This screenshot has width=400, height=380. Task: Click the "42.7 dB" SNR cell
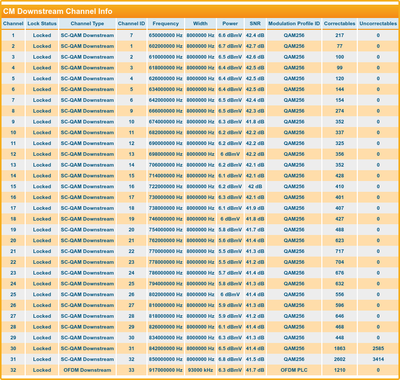255,46
